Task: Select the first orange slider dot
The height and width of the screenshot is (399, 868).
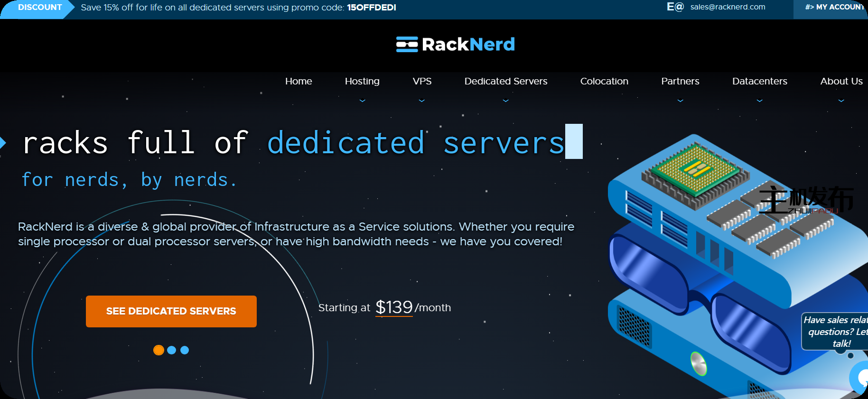Action: pos(159,350)
